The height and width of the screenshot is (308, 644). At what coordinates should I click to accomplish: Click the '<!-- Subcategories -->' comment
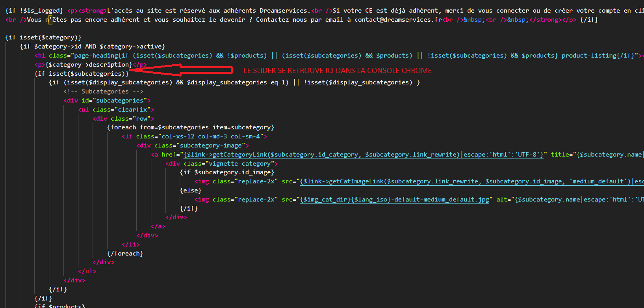(104, 91)
